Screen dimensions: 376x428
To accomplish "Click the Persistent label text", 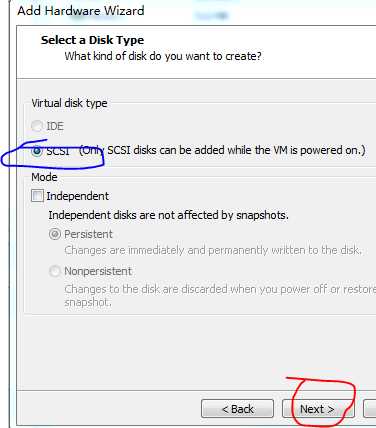I will 89,234.
